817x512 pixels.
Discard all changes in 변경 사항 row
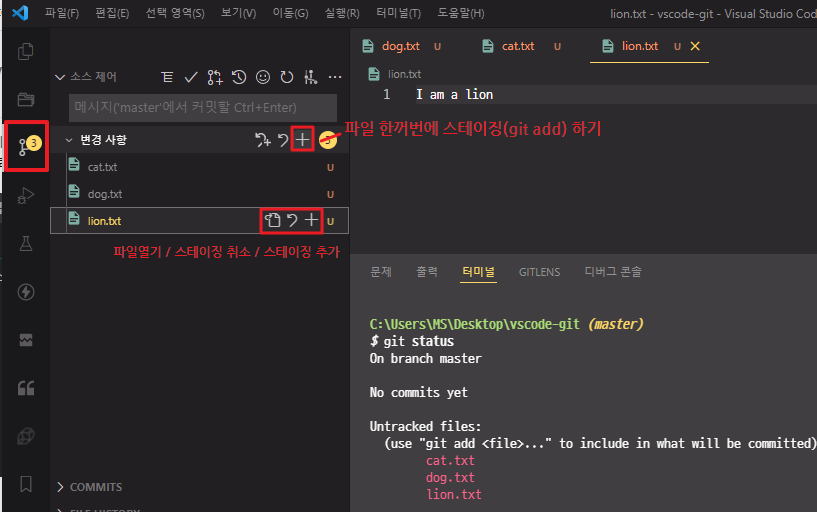pyautogui.click(x=283, y=140)
